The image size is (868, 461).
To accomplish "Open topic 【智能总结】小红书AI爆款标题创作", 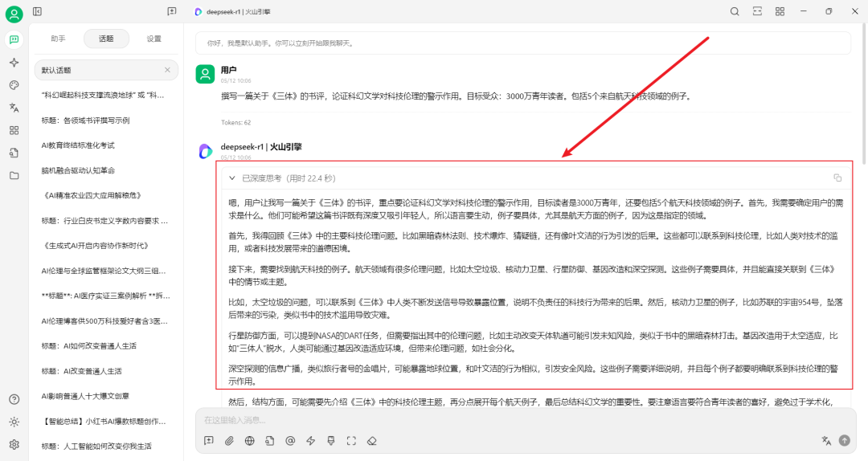I will point(106,421).
